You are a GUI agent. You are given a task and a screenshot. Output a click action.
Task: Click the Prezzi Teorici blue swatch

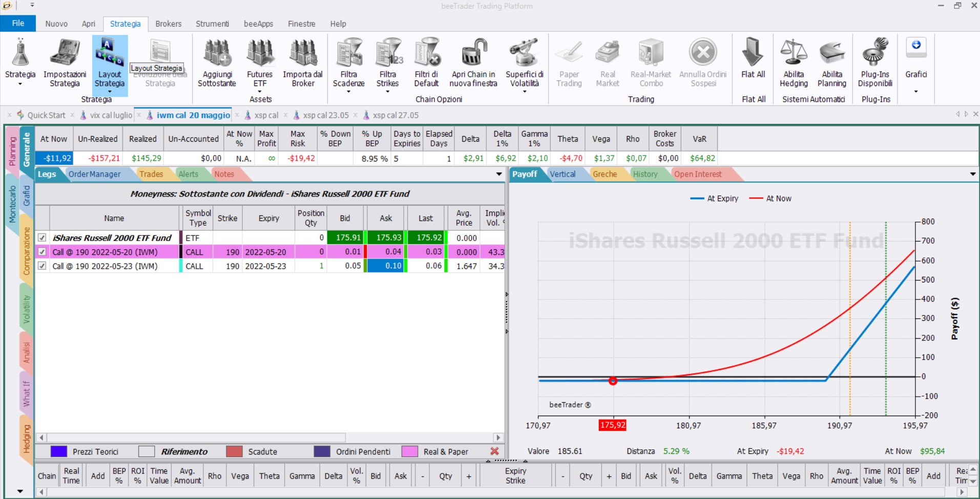point(59,451)
